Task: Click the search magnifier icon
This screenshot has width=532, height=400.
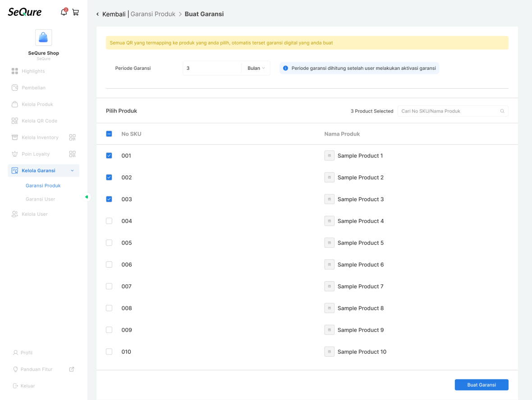Action: tap(502, 111)
